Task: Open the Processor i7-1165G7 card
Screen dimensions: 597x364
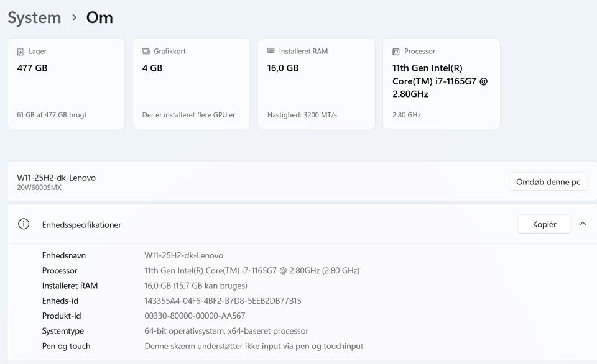Action: 441,84
